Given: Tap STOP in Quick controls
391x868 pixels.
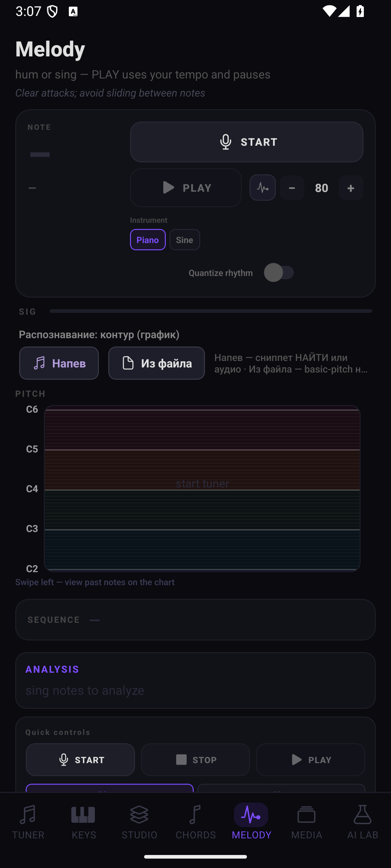Looking at the screenshot, I should (195, 759).
